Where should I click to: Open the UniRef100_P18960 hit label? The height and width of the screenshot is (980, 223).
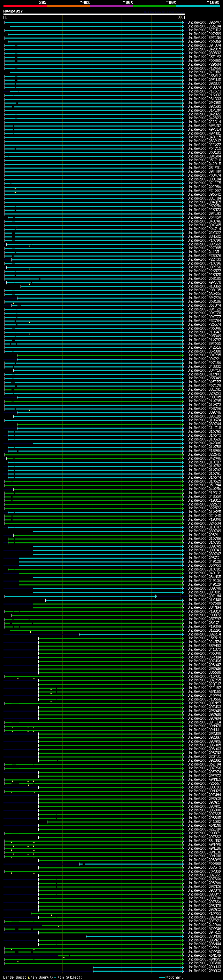point(204,451)
